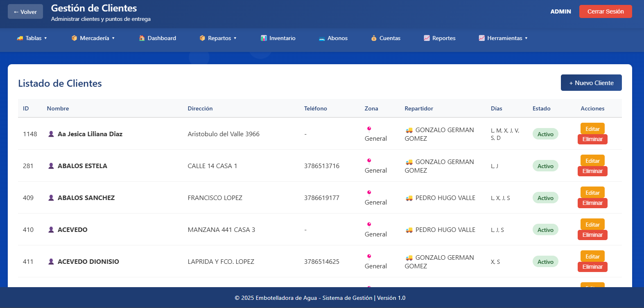Click the house icon beside Dashboard
This screenshot has width=644, height=308.
coord(142,38)
